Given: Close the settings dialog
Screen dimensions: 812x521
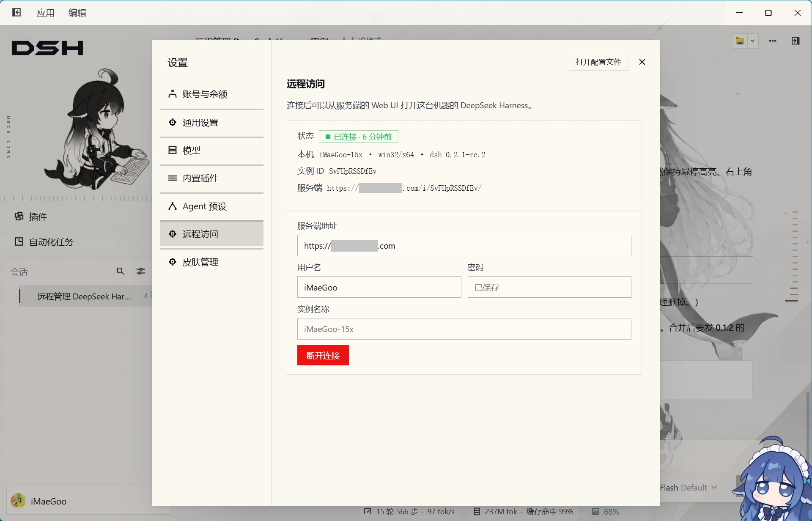Looking at the screenshot, I should (642, 62).
